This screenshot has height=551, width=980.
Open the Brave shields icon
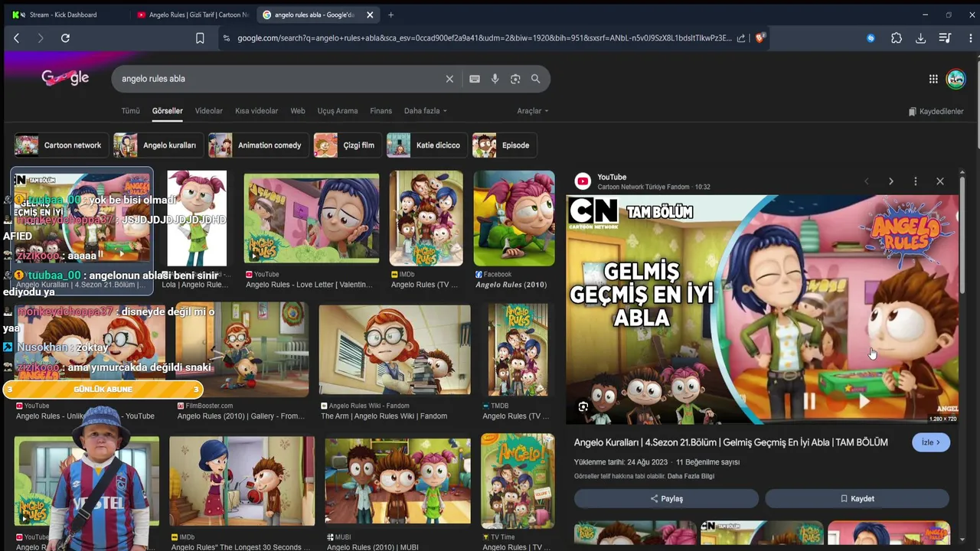759,37
